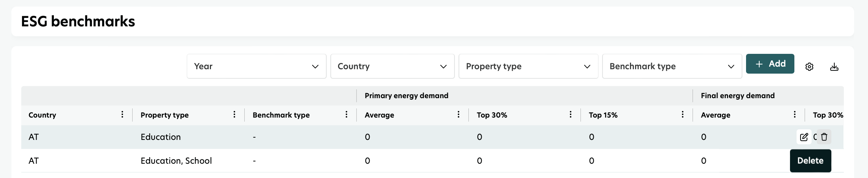
Task: Open table settings gear icon
Action: (809, 67)
